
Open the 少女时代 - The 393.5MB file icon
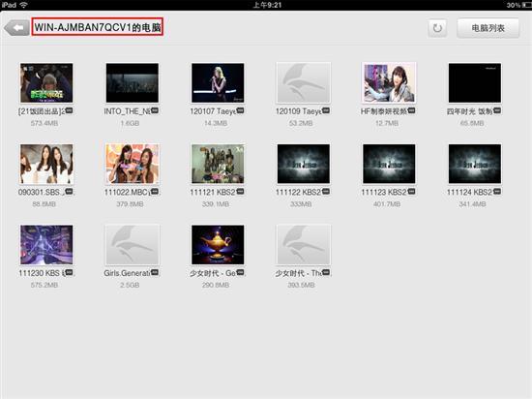click(303, 244)
